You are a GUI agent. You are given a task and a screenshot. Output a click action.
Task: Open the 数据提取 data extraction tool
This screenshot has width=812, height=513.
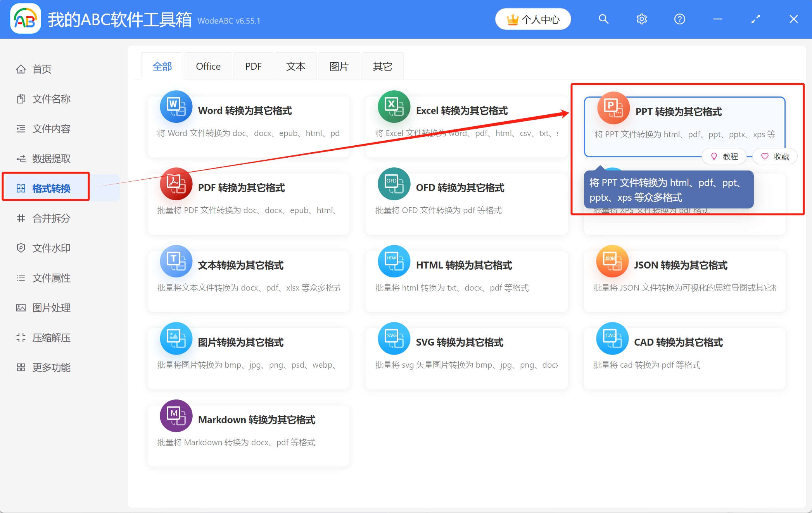[x=51, y=158]
